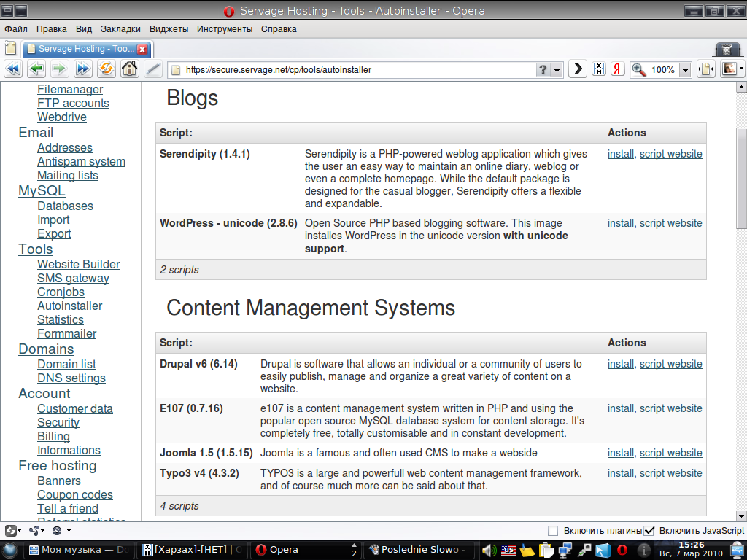Open the images mode dropdown arrow
Image resolution: width=747 pixels, height=560 pixels.
click(741, 69)
